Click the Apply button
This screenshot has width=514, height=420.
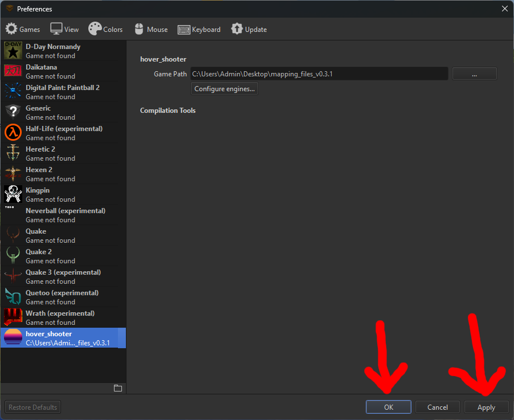486,407
